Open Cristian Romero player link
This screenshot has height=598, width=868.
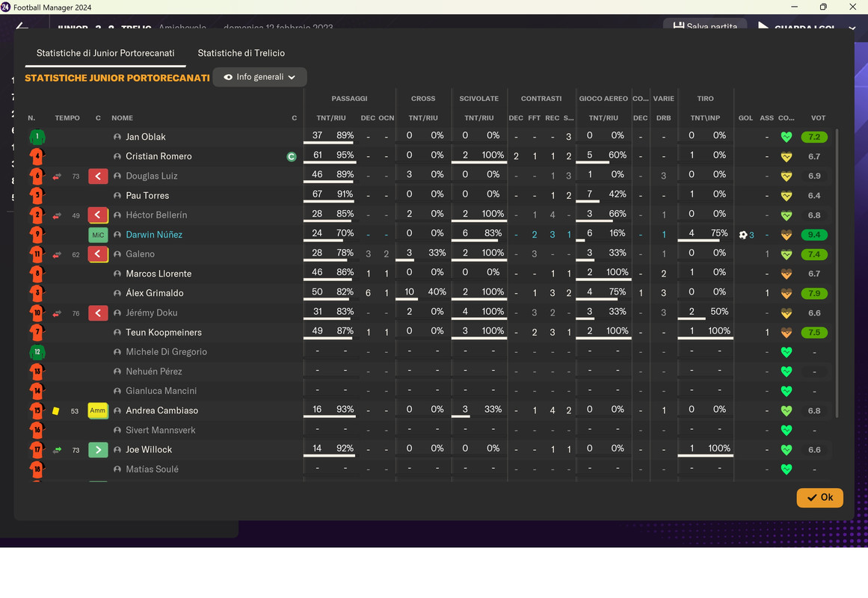coord(159,156)
